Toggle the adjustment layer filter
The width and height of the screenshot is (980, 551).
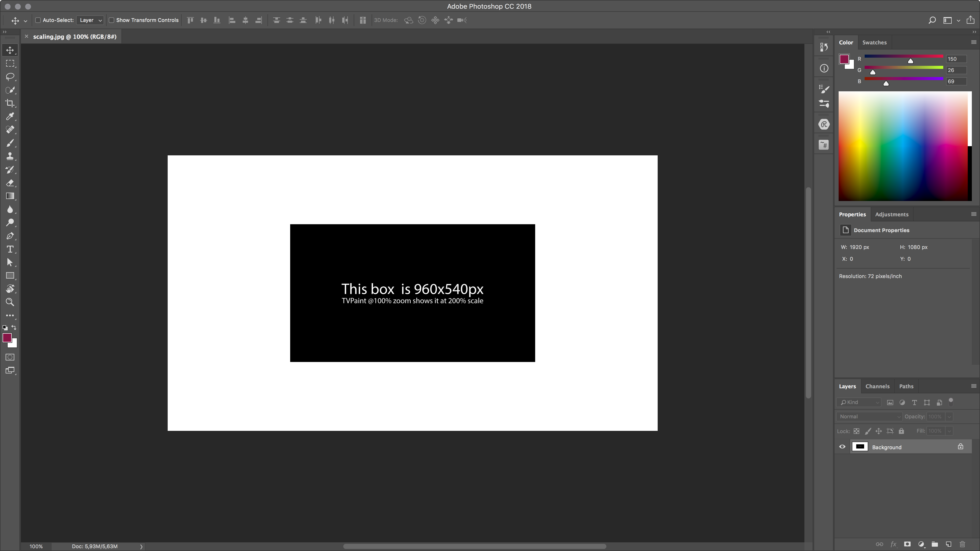902,402
